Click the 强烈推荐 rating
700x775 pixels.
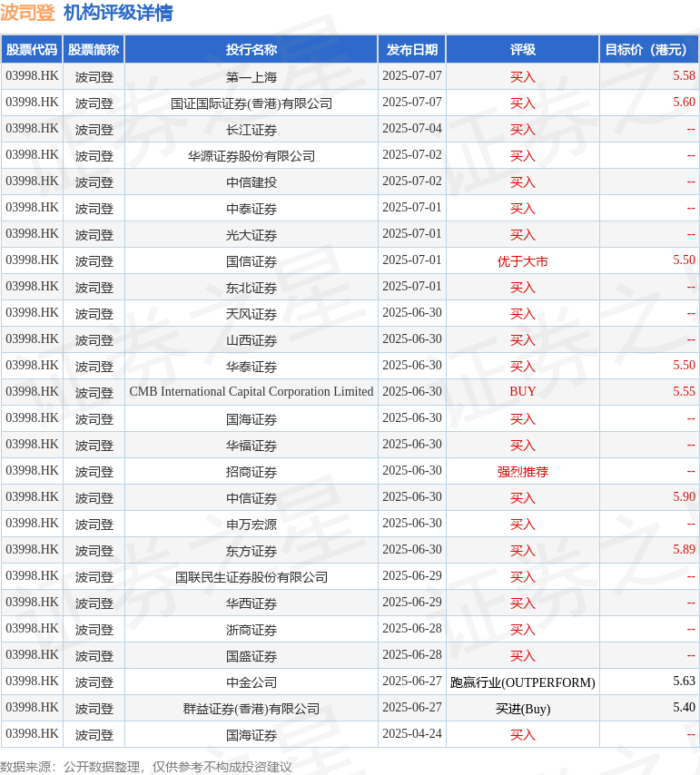pos(523,472)
